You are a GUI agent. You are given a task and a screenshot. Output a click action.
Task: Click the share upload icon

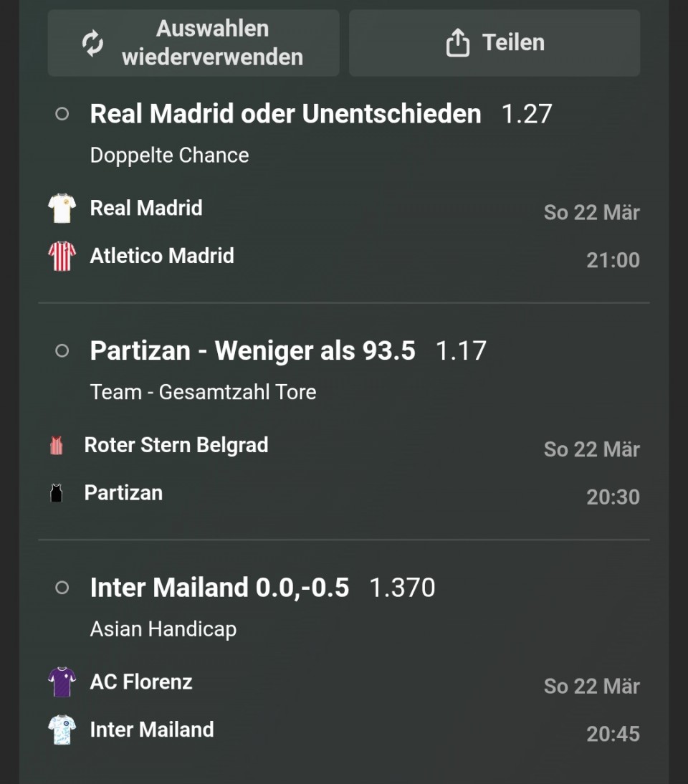(457, 43)
